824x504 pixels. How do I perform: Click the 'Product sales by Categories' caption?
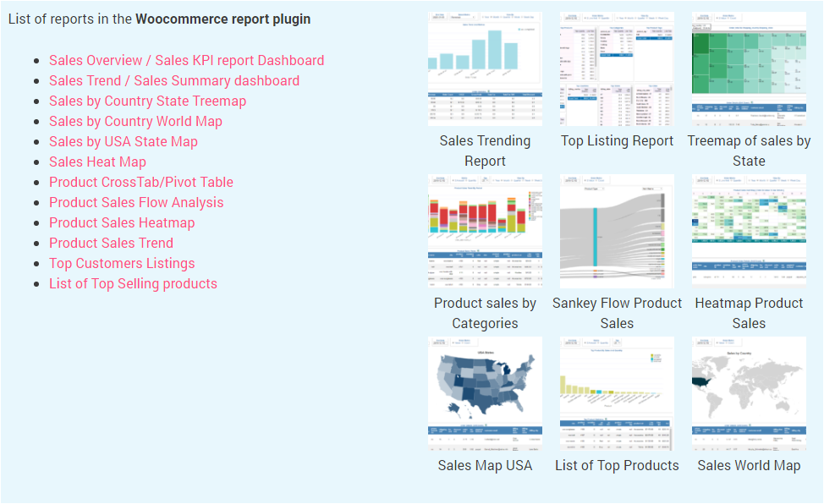(x=485, y=313)
